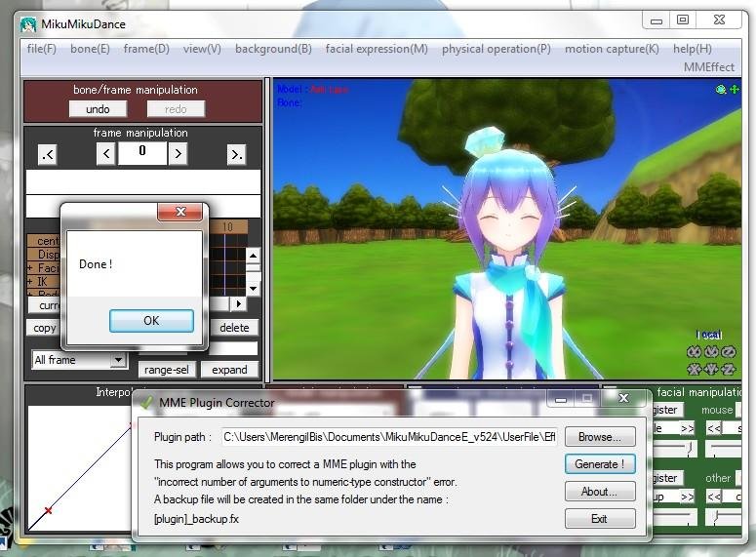Image resolution: width=756 pixels, height=557 pixels.
Task: Click OK in the 'Done !' dialog
Action: [151, 321]
